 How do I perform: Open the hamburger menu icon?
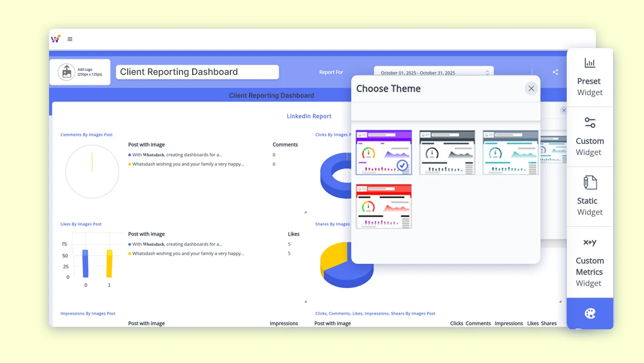[x=70, y=39]
